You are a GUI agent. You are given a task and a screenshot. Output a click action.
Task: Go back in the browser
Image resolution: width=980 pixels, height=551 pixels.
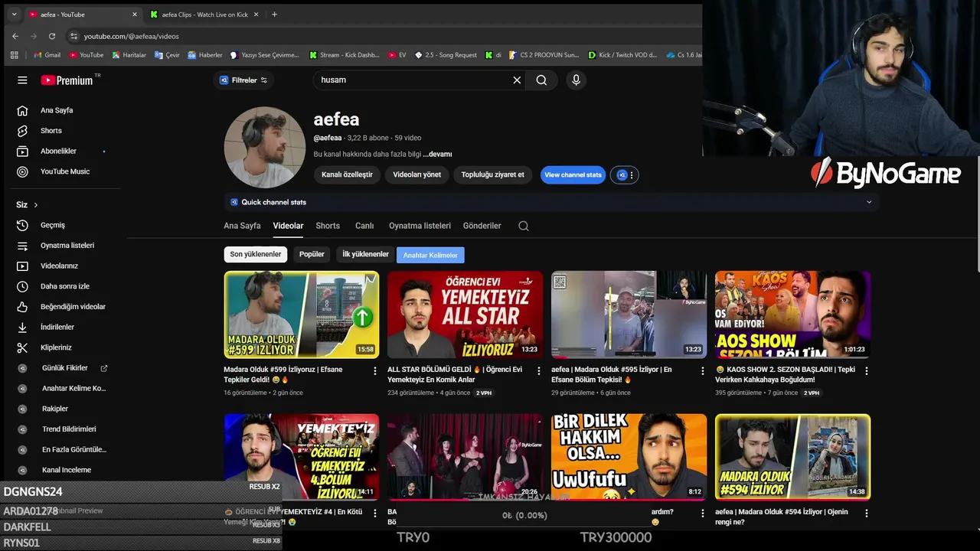pyautogui.click(x=15, y=36)
